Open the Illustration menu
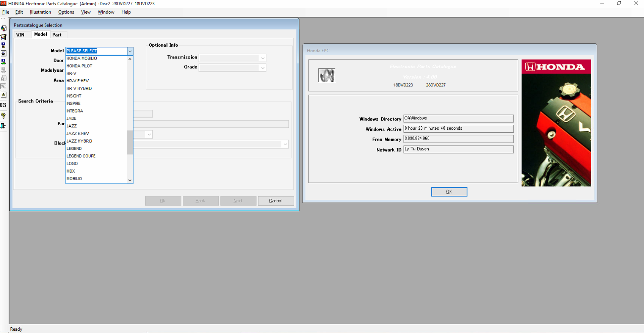 41,12
